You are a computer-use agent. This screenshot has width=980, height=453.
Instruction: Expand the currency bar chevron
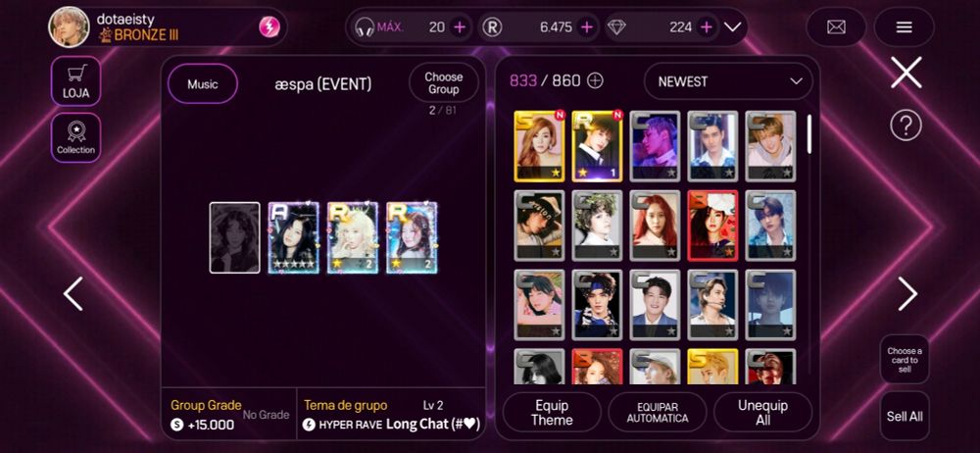(732, 26)
